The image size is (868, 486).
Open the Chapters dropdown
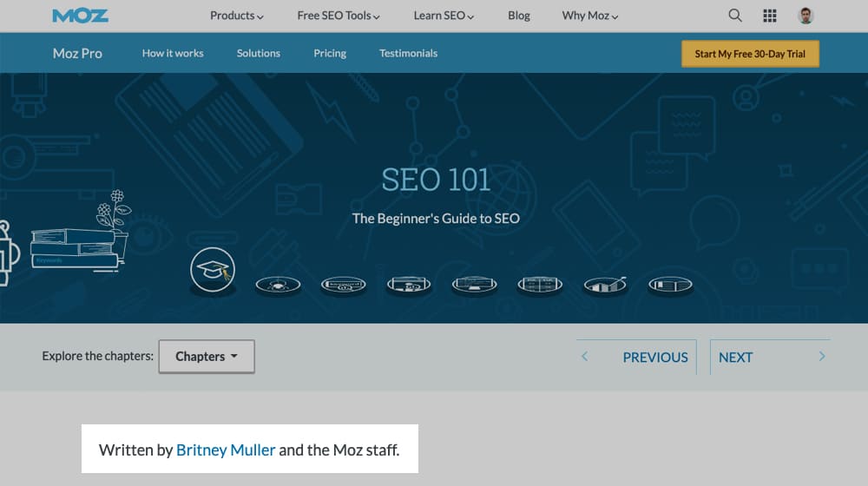click(207, 357)
